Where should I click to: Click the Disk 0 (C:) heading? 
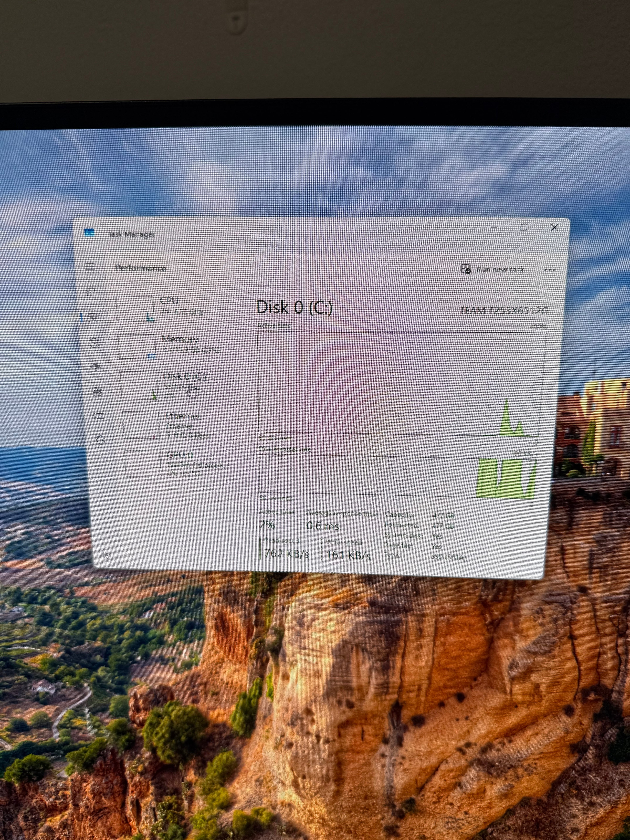294,307
